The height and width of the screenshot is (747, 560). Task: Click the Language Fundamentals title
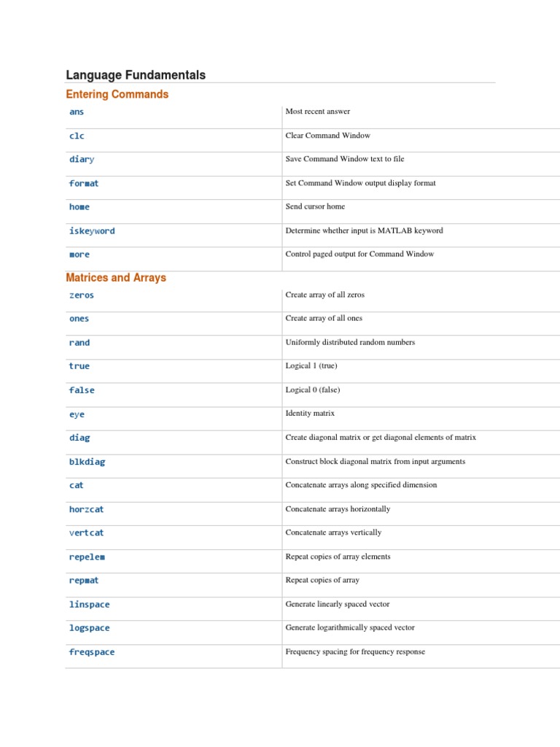[x=136, y=74]
